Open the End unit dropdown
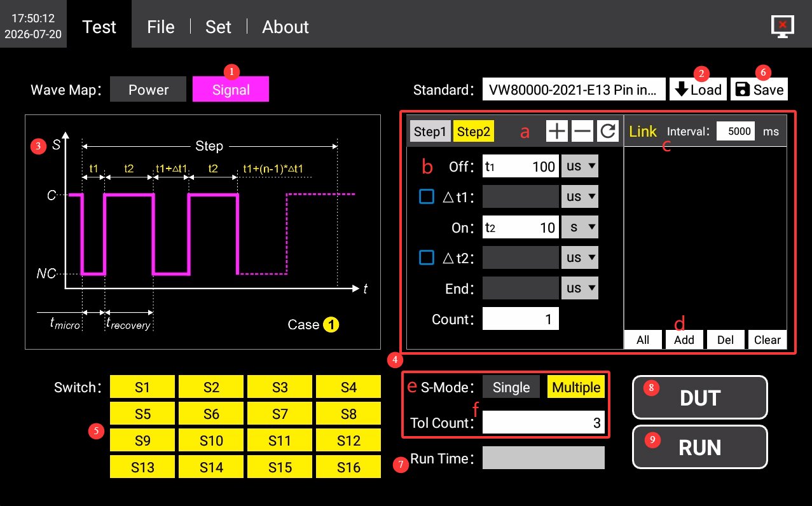The height and width of the screenshot is (506, 812). pyautogui.click(x=580, y=288)
